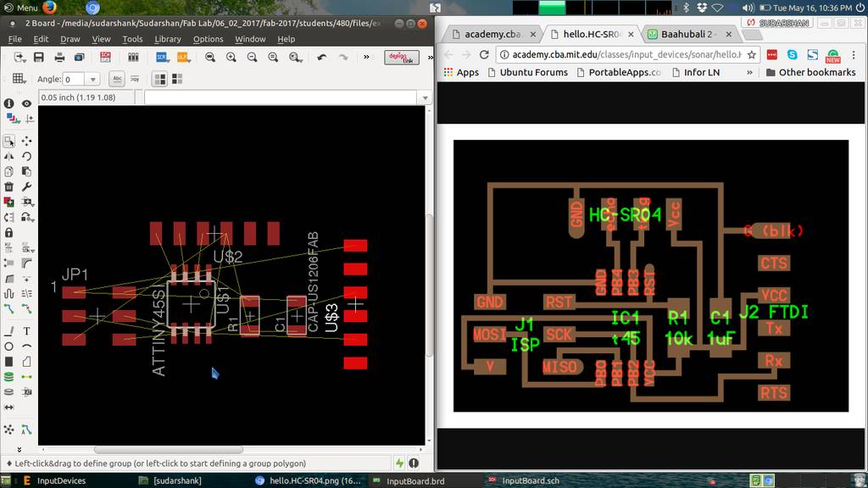Select the Change wrench tool
The width and height of the screenshot is (868, 488).
26,186
